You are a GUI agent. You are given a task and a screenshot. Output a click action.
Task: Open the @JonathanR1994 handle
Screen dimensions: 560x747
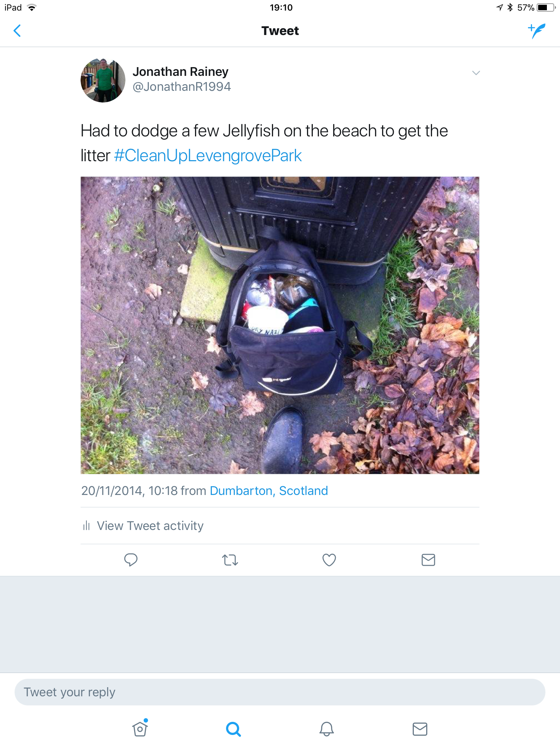click(x=182, y=87)
